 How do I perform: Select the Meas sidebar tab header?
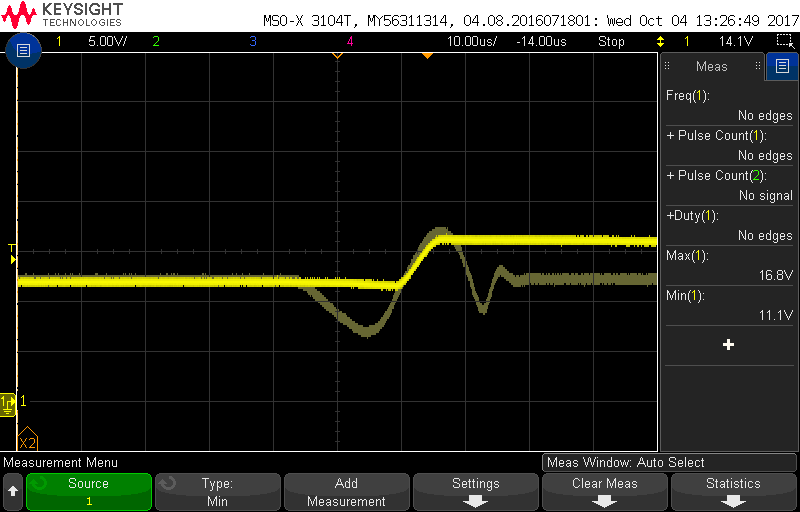pos(712,66)
